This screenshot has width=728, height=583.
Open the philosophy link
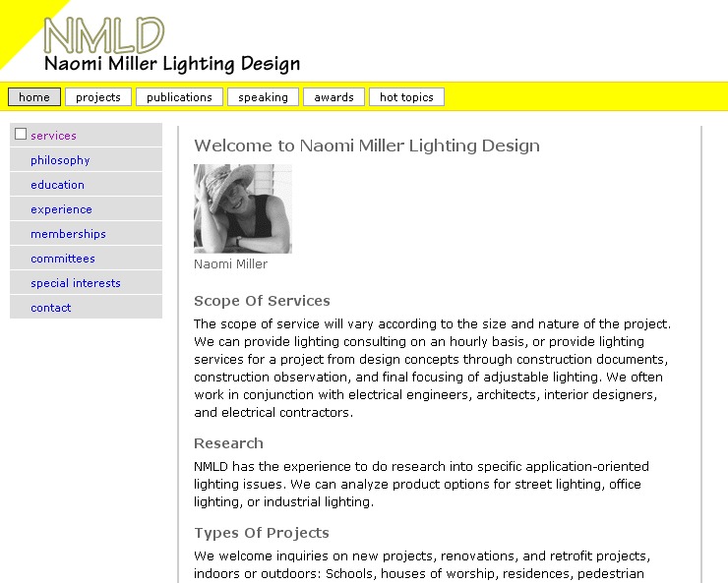click(60, 160)
